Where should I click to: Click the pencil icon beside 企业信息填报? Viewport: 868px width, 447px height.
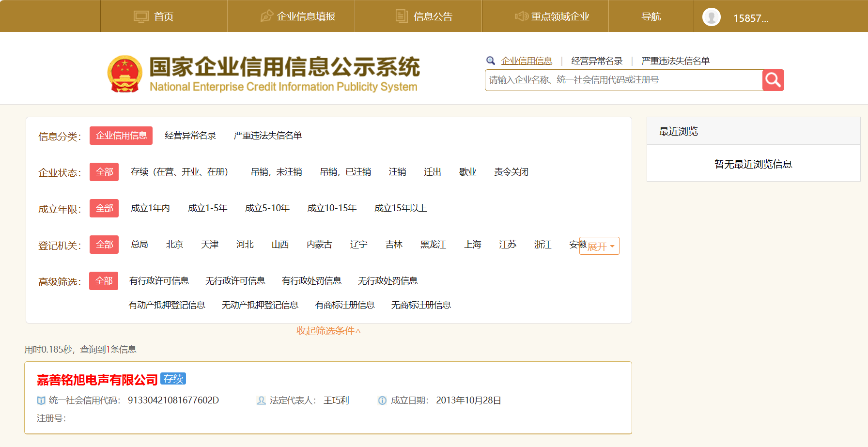point(267,16)
